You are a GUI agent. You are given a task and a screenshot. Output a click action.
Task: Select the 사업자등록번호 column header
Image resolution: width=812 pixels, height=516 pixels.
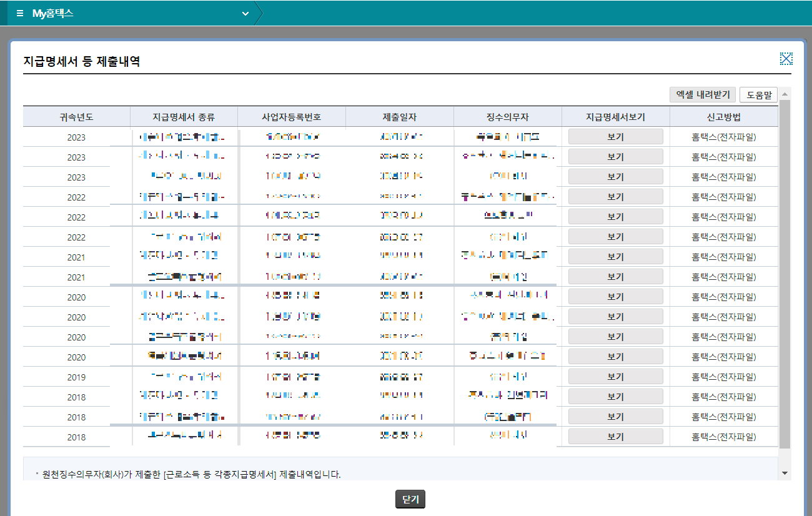click(x=291, y=116)
